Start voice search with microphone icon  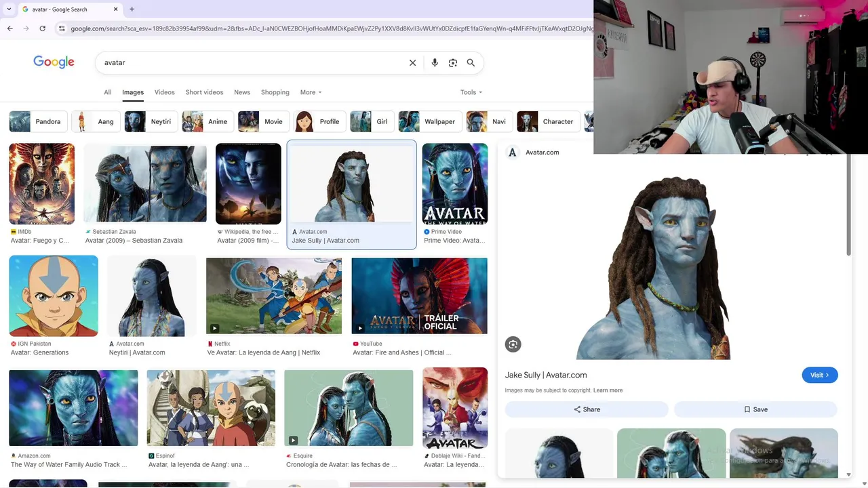(x=435, y=62)
